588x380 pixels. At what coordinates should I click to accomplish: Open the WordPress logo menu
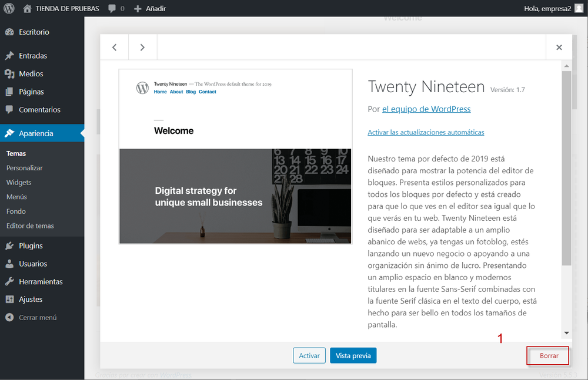click(x=9, y=8)
